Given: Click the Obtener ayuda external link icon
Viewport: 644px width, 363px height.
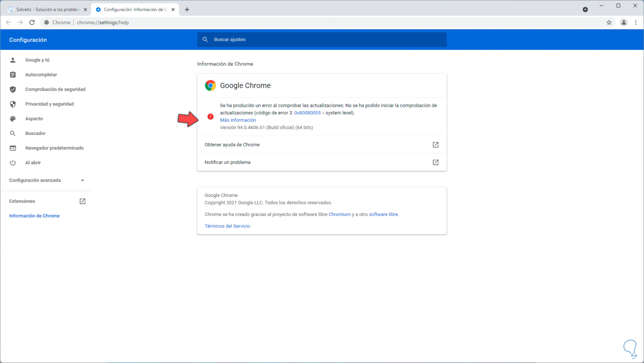Looking at the screenshot, I should click(x=436, y=145).
